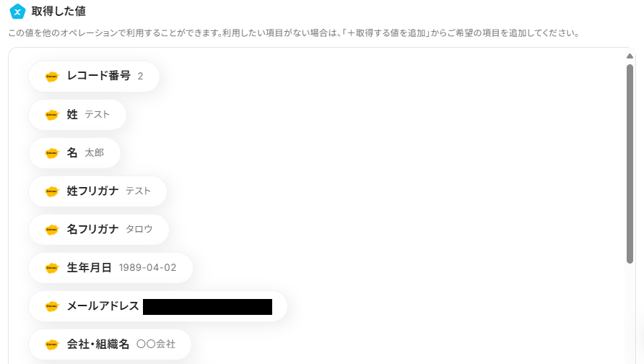The height and width of the screenshot is (364, 644).
Task: Click the kintone icon in 会社・組織名 chip
Action: [52, 344]
